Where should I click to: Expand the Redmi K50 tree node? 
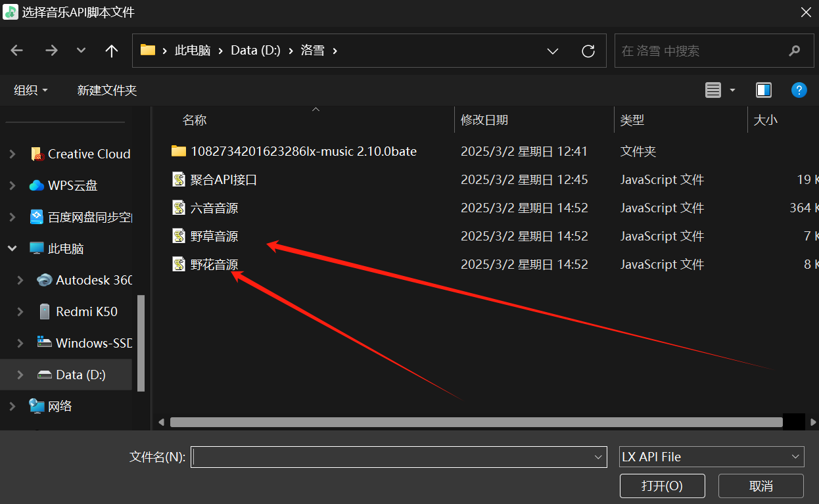coord(20,311)
